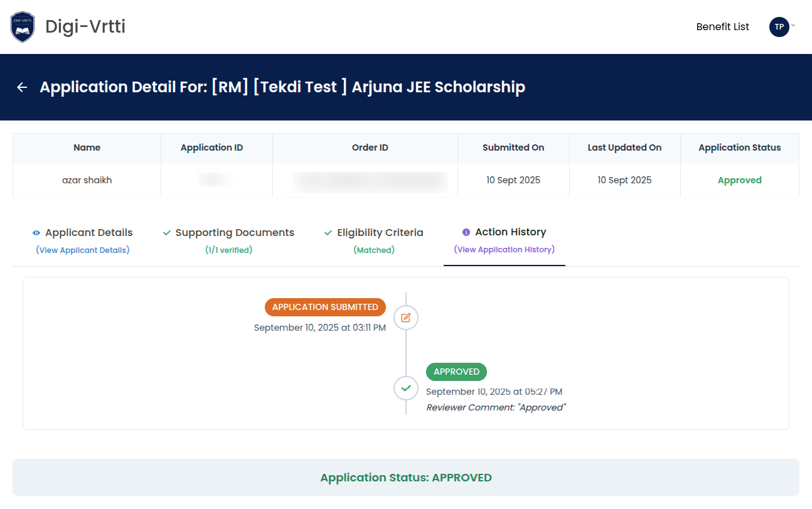Expand the user profile dropdown chevron
The width and height of the screenshot is (812, 509).
pyautogui.click(x=793, y=26)
